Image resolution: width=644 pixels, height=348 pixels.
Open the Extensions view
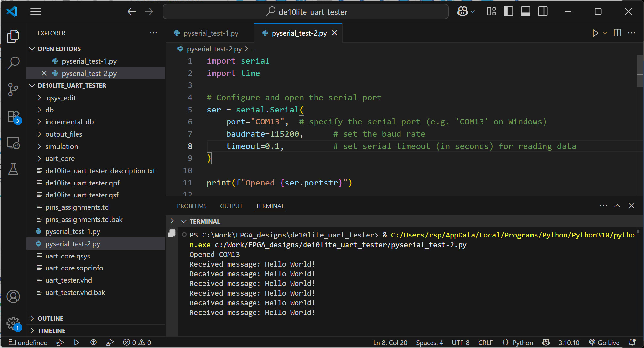click(13, 116)
